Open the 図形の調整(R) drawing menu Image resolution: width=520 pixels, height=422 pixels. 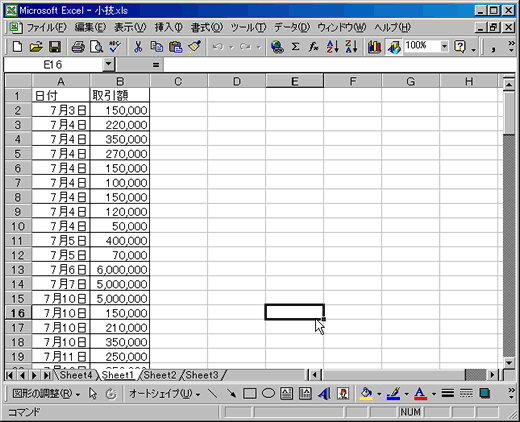tap(46, 394)
